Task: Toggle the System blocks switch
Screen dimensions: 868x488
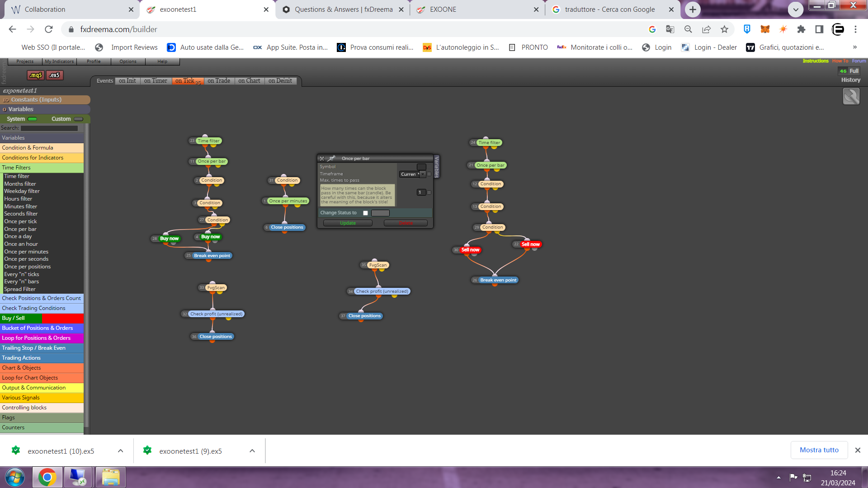Action: coord(33,119)
